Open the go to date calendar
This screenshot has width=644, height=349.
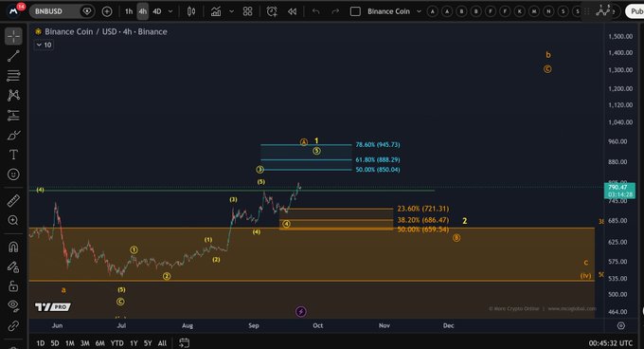pos(185,342)
